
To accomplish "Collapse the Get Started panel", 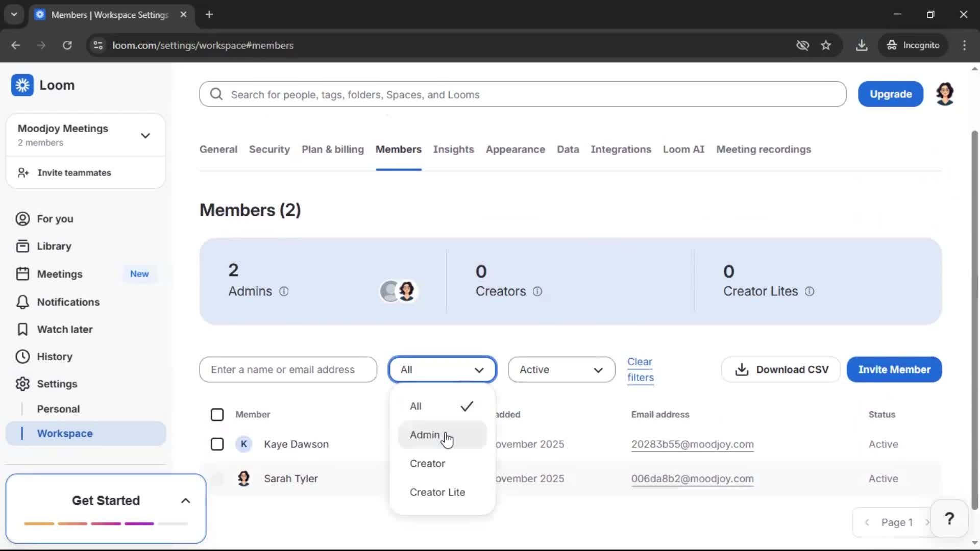I will (186, 501).
